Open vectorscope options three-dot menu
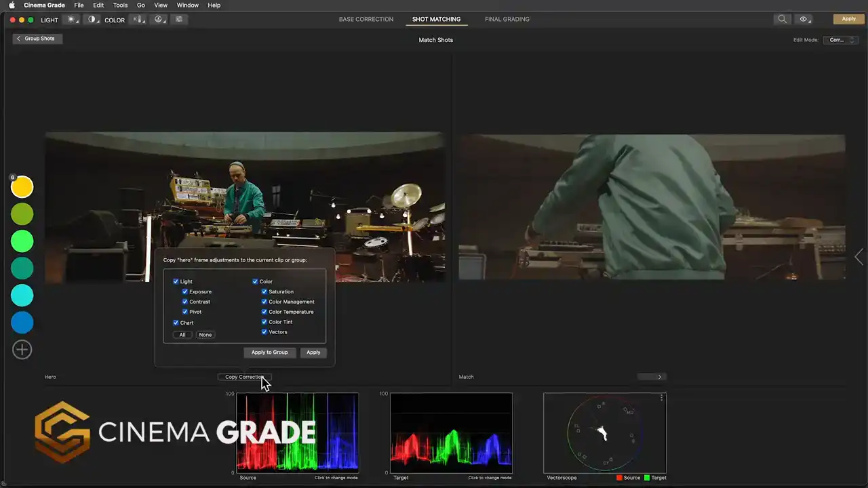Screen dimensions: 868x488 pyautogui.click(x=662, y=399)
